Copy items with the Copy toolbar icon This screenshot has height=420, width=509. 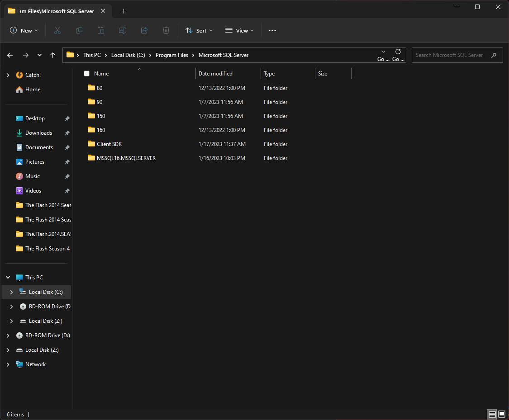tap(79, 30)
